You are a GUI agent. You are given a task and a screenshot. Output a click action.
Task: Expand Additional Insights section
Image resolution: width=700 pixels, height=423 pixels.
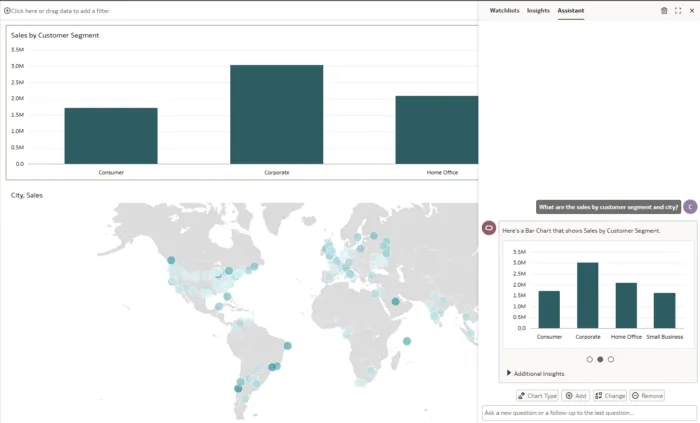(x=536, y=373)
